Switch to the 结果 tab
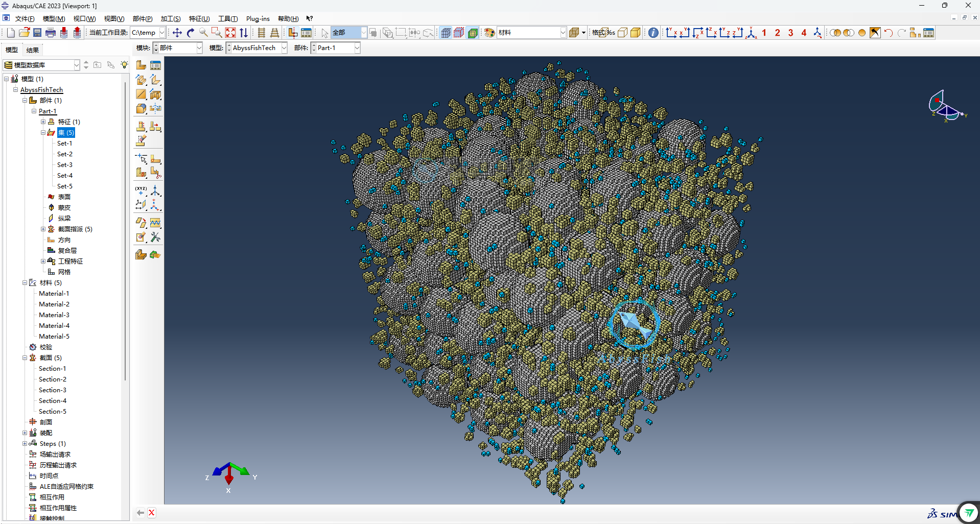Screen dimensions: 980x524 pos(33,50)
